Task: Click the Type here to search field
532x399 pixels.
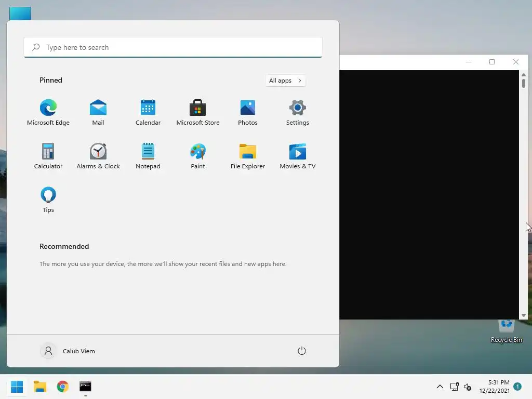Action: point(173,47)
